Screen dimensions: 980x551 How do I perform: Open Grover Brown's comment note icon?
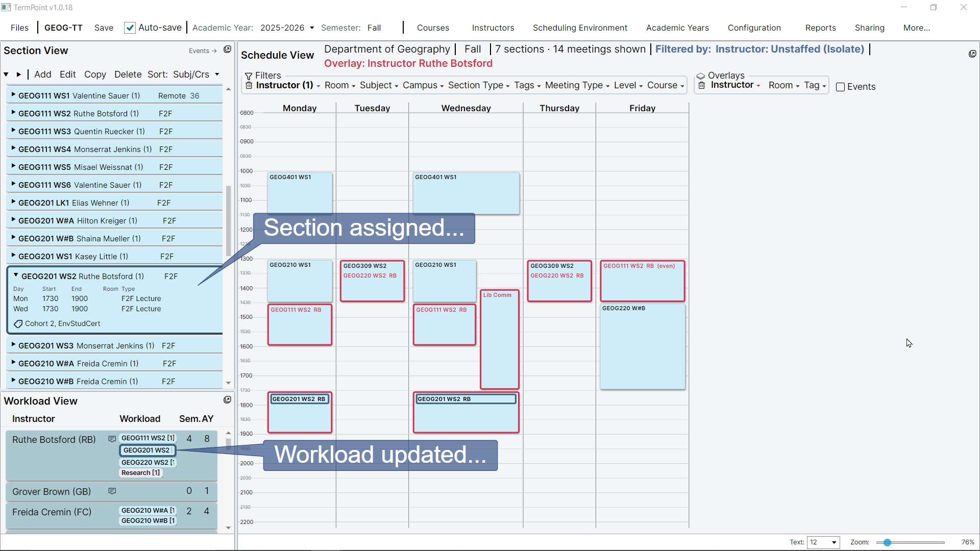pyautogui.click(x=112, y=491)
